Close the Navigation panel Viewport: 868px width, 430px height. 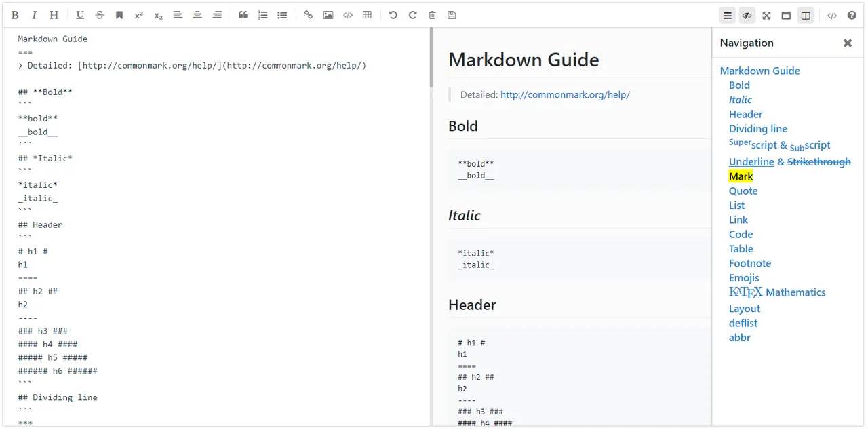point(848,43)
